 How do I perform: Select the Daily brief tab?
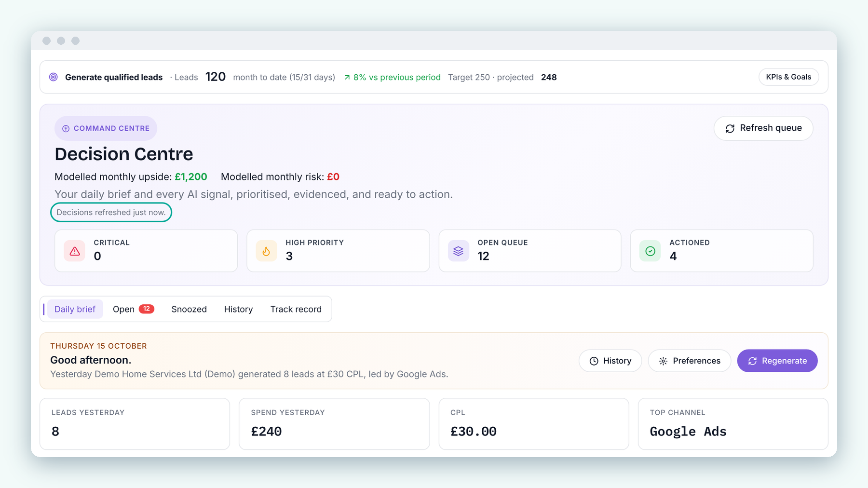coord(75,309)
